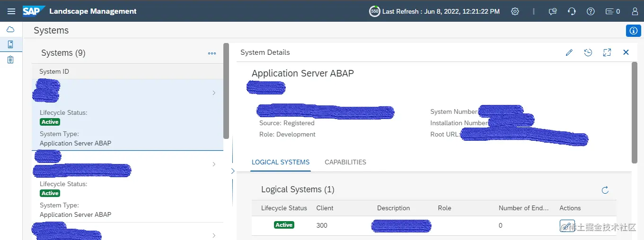Image resolution: width=644 pixels, height=240 pixels.
Task: Open the user profile icon
Action: 635,11
